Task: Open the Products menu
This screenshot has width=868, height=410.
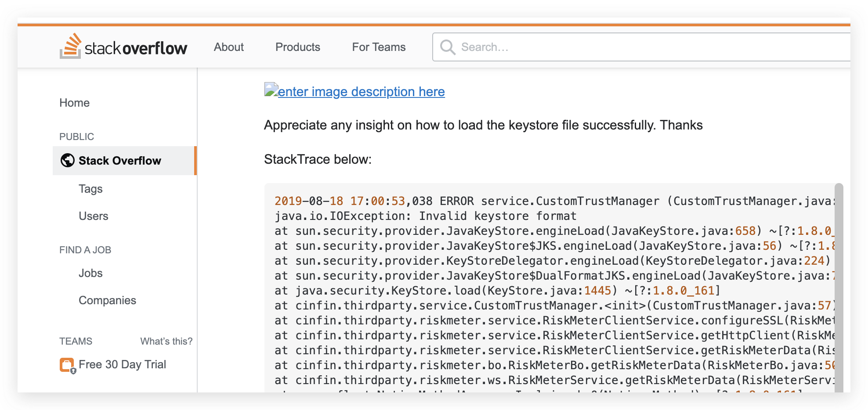Action: click(298, 47)
